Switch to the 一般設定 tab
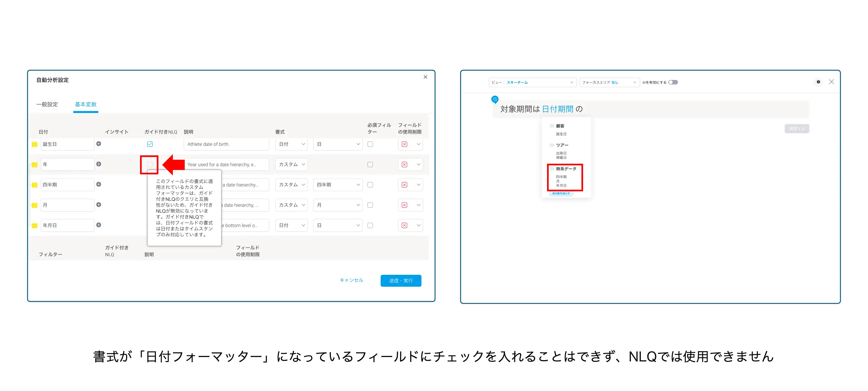868x391 pixels. [x=47, y=104]
